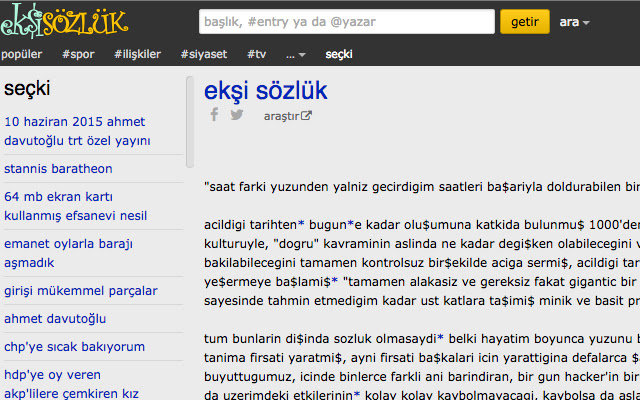The height and width of the screenshot is (400, 640).
Task: Open 10 haziran 2015 ahmet davutoğlu topic
Action: [x=78, y=131]
